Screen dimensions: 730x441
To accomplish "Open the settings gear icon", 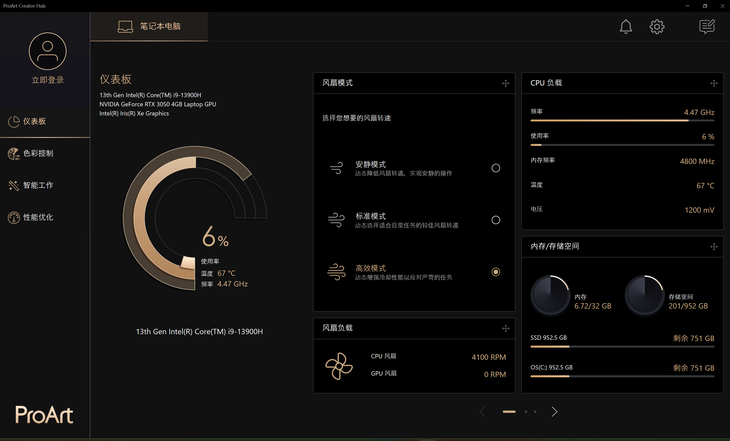I will [657, 27].
